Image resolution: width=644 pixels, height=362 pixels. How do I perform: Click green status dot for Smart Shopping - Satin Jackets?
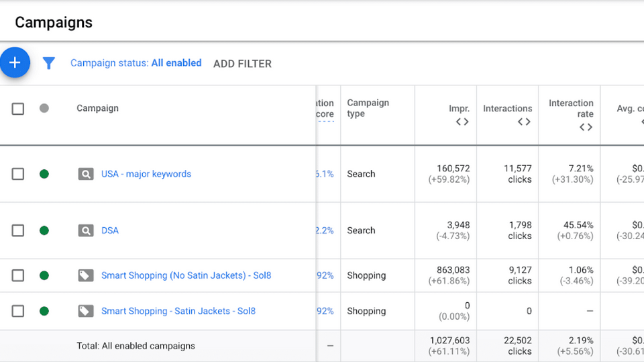[44, 311]
